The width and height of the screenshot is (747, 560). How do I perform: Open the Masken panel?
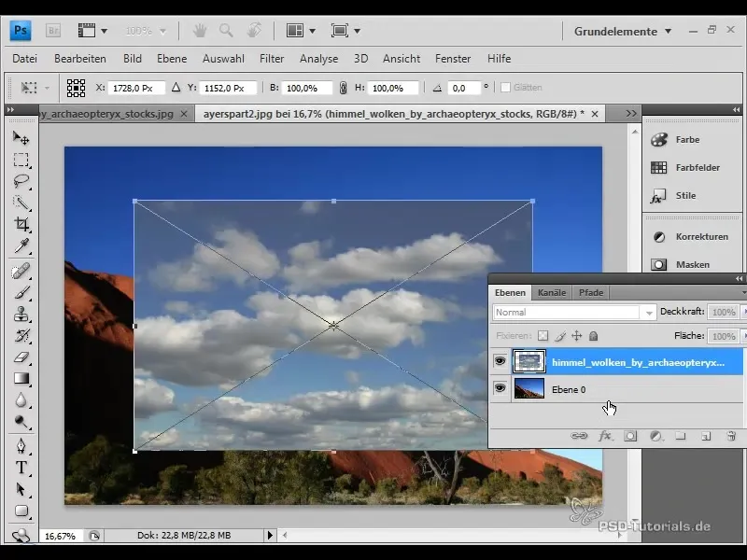pos(692,264)
